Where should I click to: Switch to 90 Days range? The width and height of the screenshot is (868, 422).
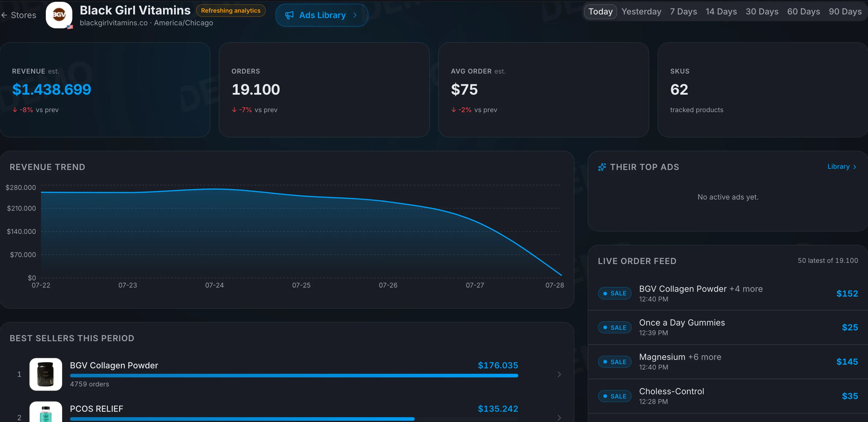point(845,11)
